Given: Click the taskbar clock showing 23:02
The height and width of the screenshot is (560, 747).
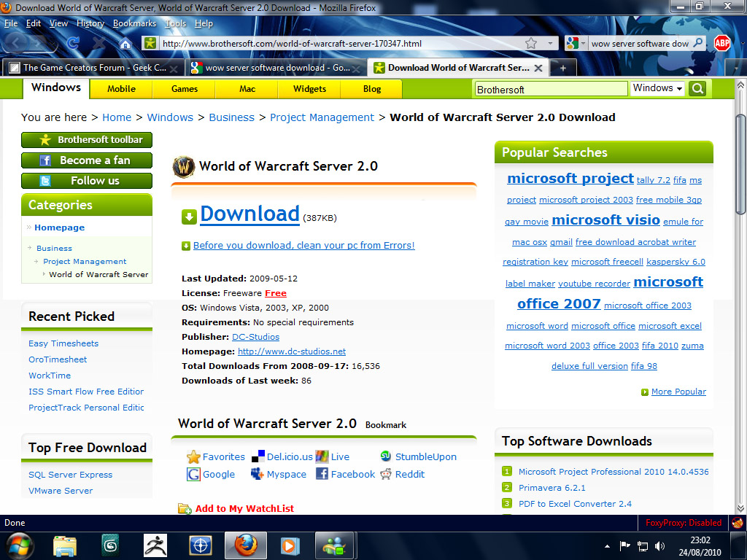Looking at the screenshot, I should (700, 546).
